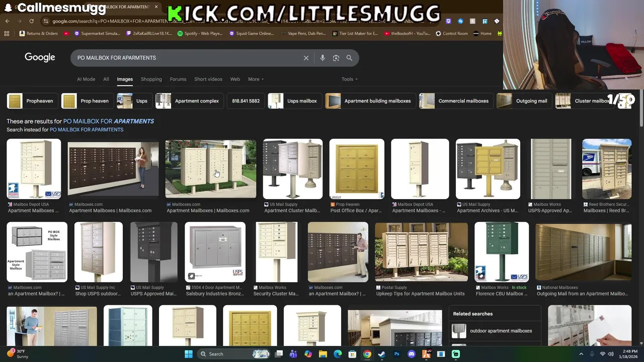This screenshot has height=362, width=644.
Task: Open the Chrome apps grid in the bookmarks bar
Action: pos(7,34)
